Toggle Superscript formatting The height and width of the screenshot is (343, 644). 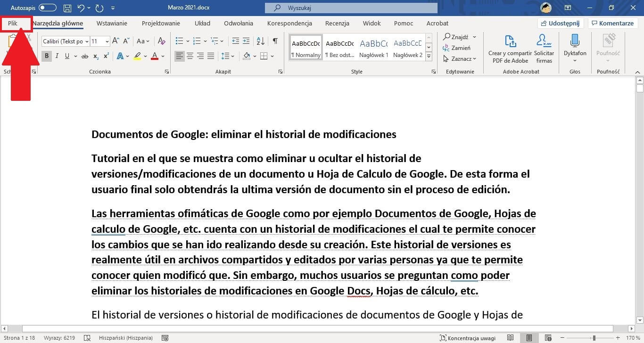click(106, 56)
